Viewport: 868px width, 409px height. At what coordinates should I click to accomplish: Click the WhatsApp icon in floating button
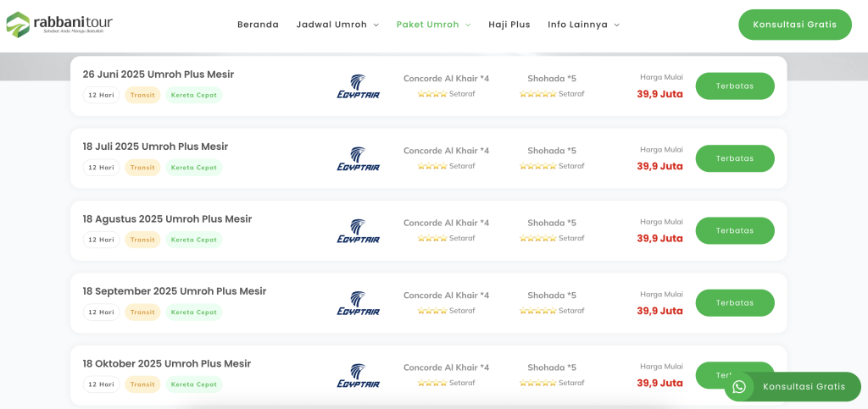pyautogui.click(x=739, y=387)
